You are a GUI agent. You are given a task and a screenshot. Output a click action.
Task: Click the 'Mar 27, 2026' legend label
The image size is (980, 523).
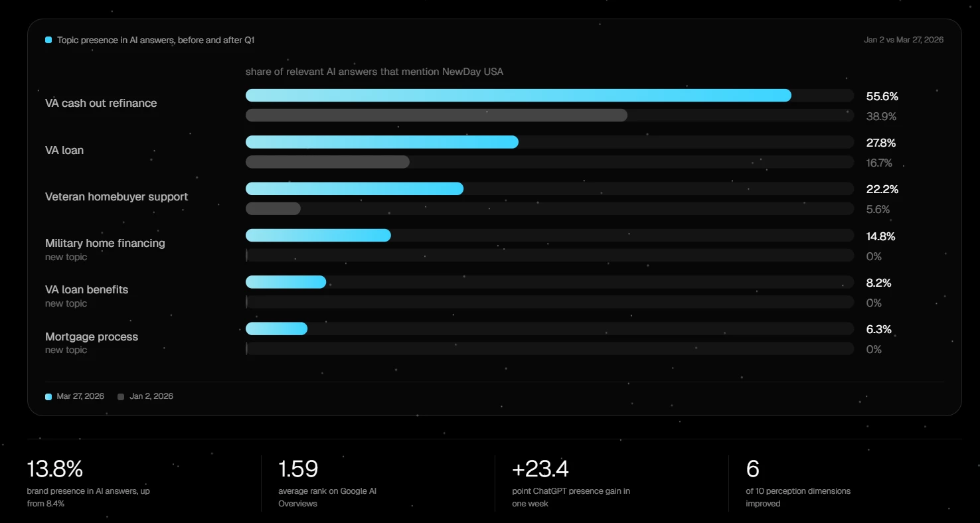coord(80,396)
